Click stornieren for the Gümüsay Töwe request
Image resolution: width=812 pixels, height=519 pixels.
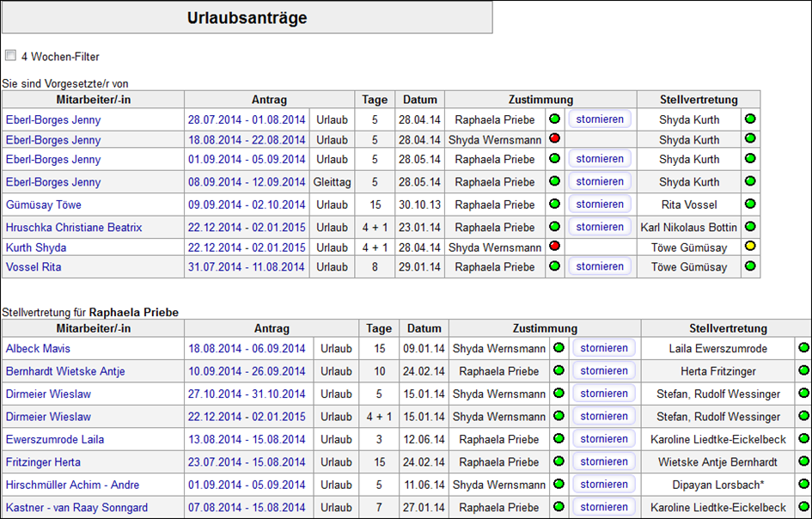point(600,205)
